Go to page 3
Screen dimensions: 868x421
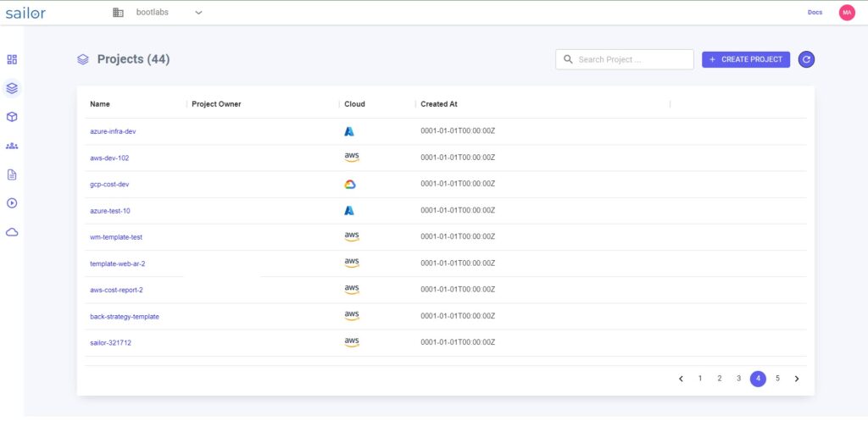click(739, 379)
